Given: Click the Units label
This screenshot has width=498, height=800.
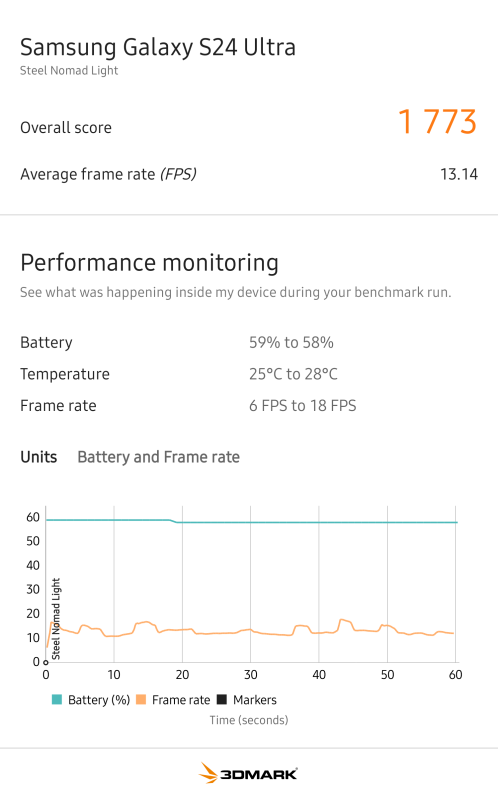Looking at the screenshot, I should coord(39,457).
